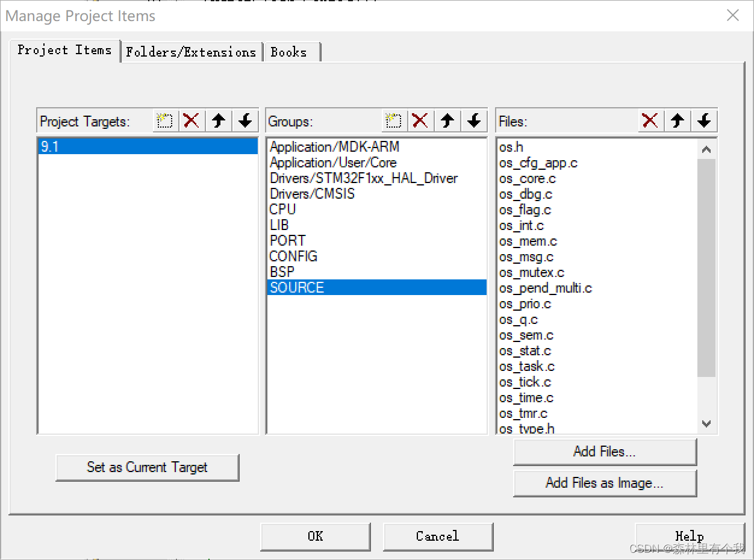Select the Application/User/Core group
This screenshot has height=560, width=754.
coord(376,163)
